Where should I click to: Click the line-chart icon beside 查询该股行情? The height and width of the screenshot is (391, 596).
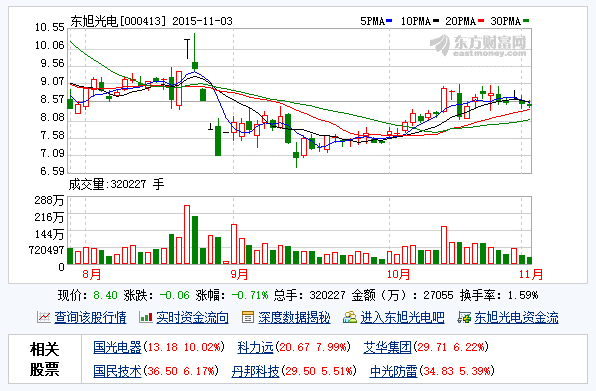pos(44,317)
